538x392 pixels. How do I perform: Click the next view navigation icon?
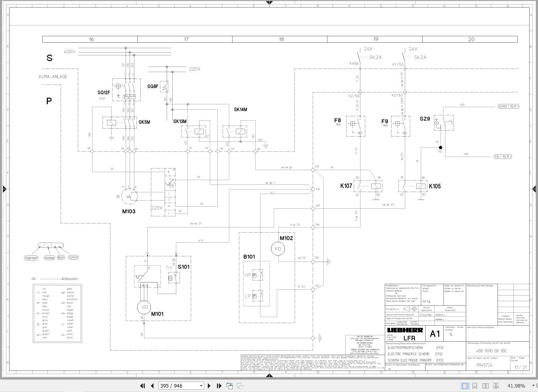click(x=239, y=386)
